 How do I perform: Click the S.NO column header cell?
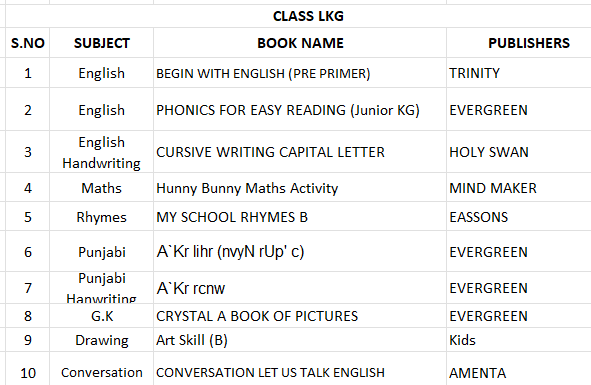(x=28, y=43)
